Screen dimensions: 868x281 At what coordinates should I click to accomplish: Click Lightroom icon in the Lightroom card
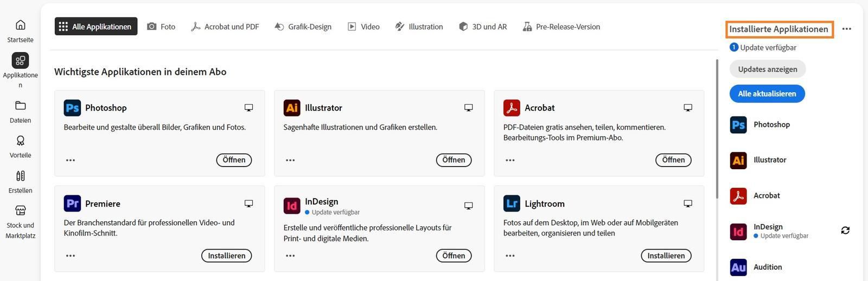click(x=512, y=203)
